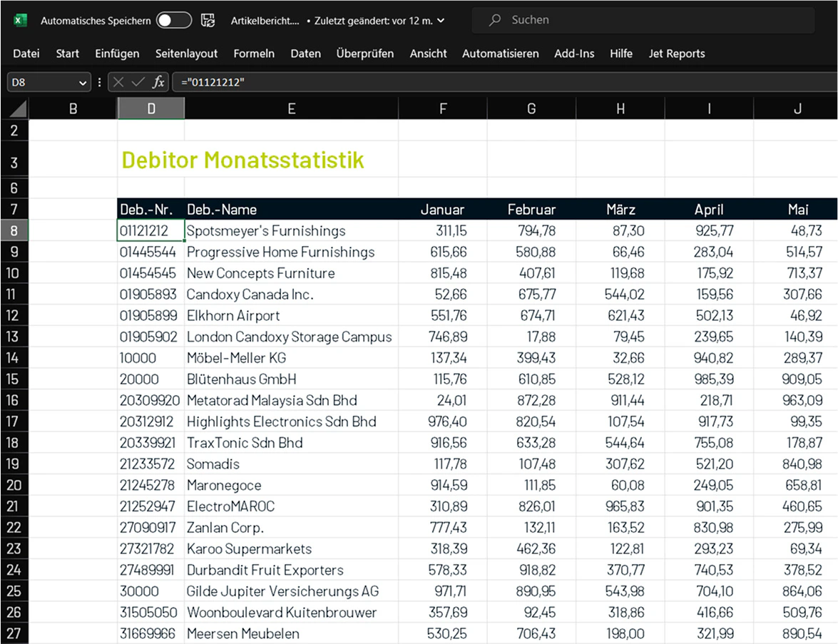Select the Metatorad Malaysia Sdn Bhd cell
This screenshot has height=644, width=838.
[x=291, y=400]
